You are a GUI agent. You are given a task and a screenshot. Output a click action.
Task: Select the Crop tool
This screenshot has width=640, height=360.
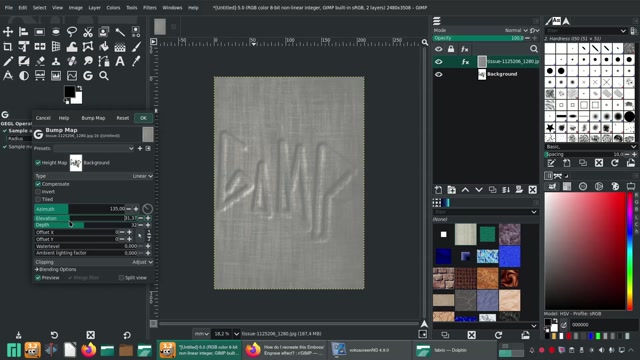(x=8, y=47)
